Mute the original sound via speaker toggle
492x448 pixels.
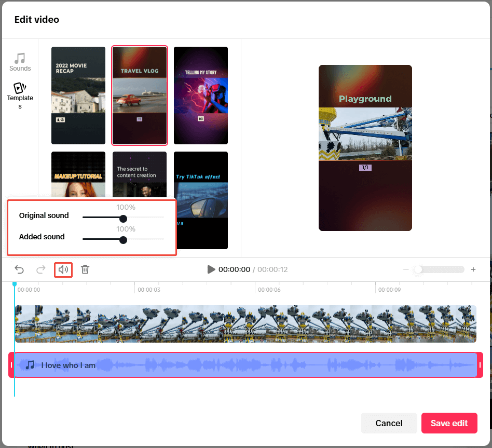click(63, 269)
